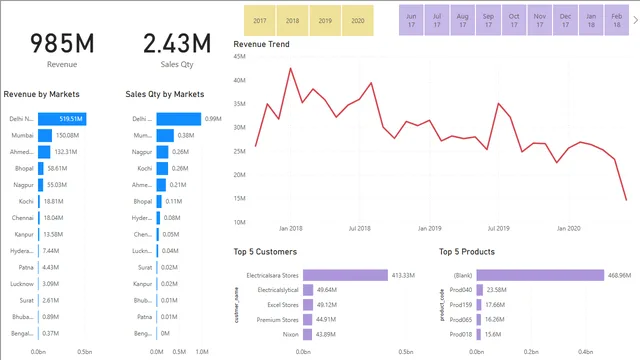Click the 0.11M Bhopal sales quantity value
This screenshot has height=360, width=640.
coord(174,201)
